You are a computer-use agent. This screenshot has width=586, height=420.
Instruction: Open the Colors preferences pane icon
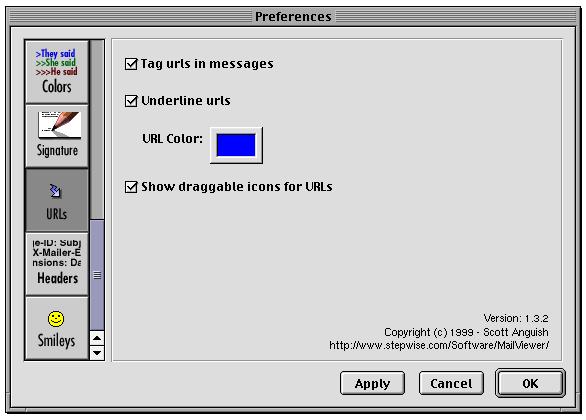[x=57, y=72]
